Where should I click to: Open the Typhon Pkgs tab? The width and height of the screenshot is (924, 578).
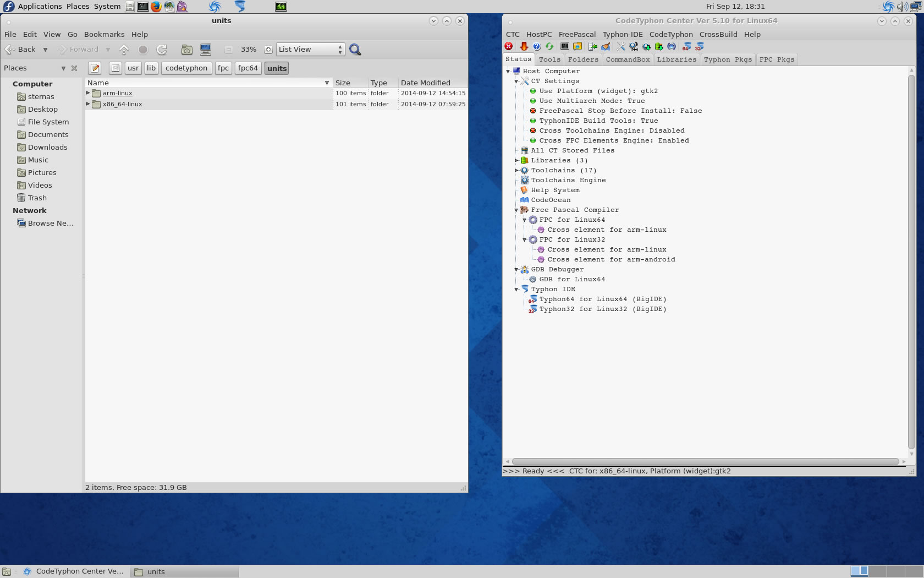pyautogui.click(x=728, y=59)
